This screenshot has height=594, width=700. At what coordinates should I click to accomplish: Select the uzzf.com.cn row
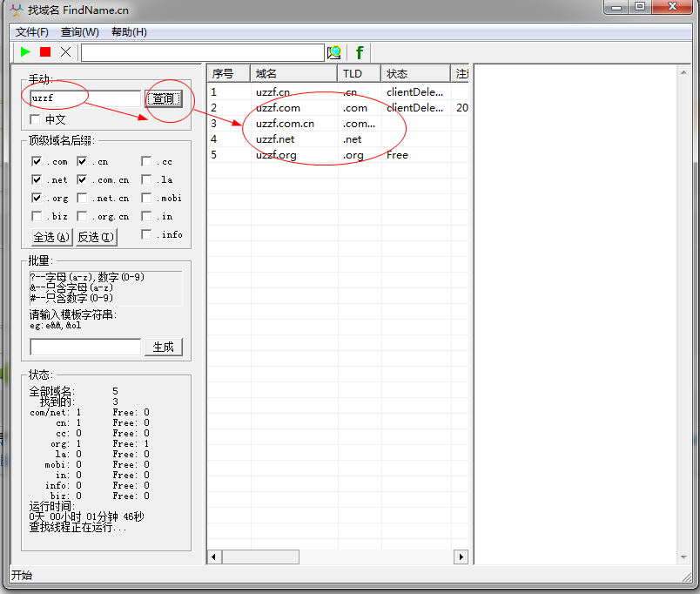pyautogui.click(x=338, y=124)
